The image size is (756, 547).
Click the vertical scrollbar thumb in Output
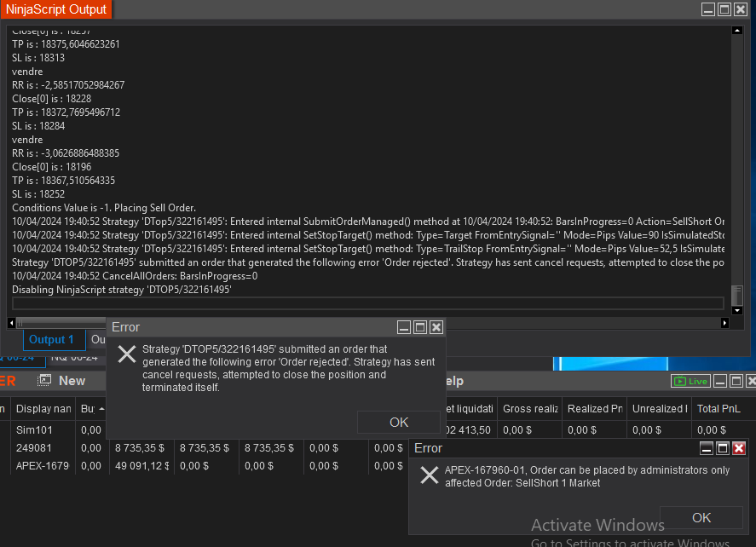(736, 295)
